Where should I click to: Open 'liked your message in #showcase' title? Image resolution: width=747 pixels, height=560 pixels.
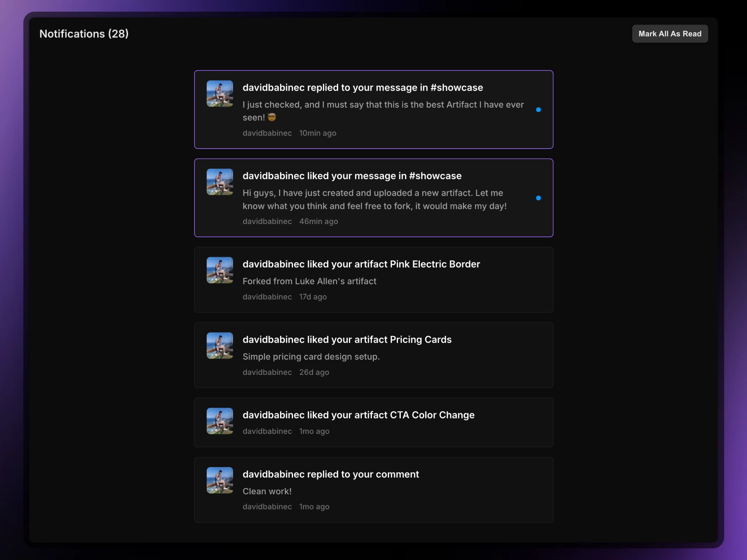tap(352, 176)
